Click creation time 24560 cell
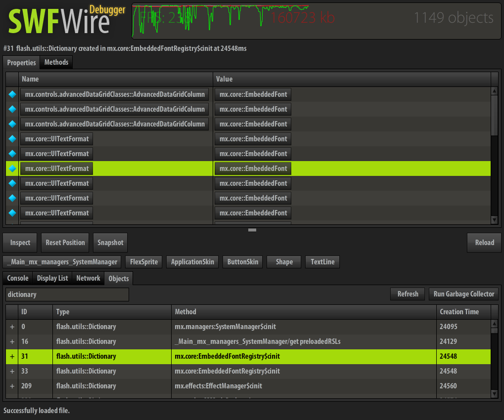The height and width of the screenshot is (420, 504). (x=463, y=386)
